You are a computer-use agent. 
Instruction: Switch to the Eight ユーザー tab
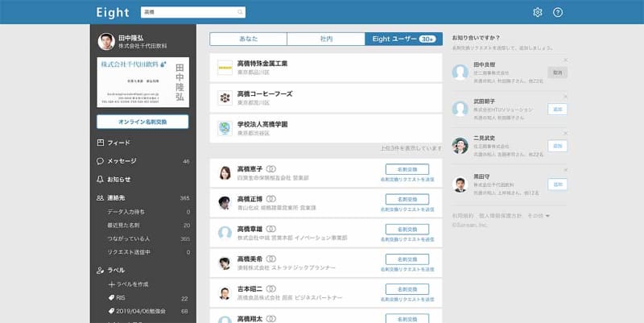404,39
